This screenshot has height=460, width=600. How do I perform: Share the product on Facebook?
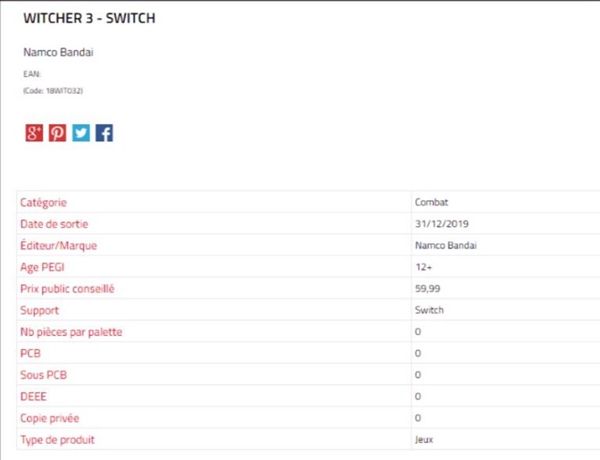(104, 133)
